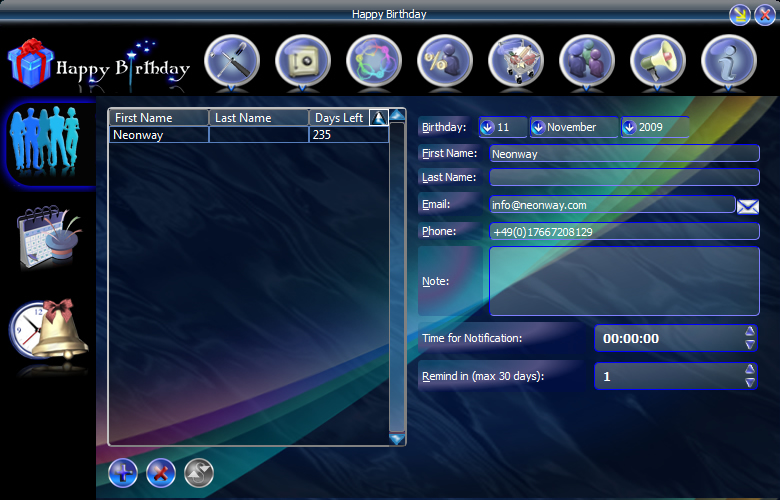This screenshot has height=500, width=780.
Task: Sort list by Days Left column header
Action: coord(339,118)
